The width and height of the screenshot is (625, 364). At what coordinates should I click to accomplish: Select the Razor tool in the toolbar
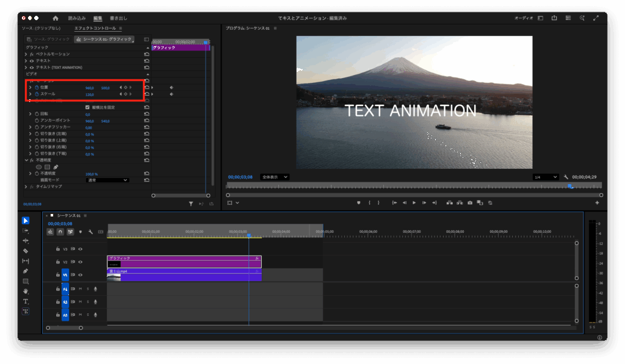tap(26, 251)
